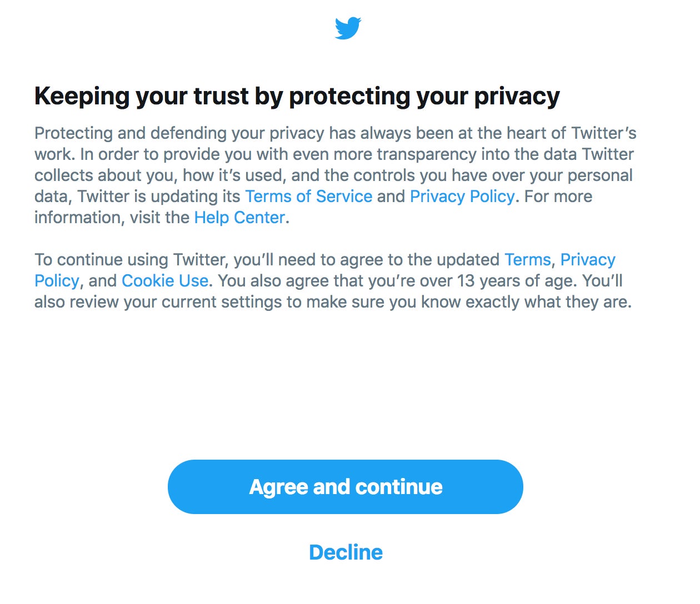This screenshot has width=700, height=604.
Task: Select the Decline option
Action: [346, 552]
